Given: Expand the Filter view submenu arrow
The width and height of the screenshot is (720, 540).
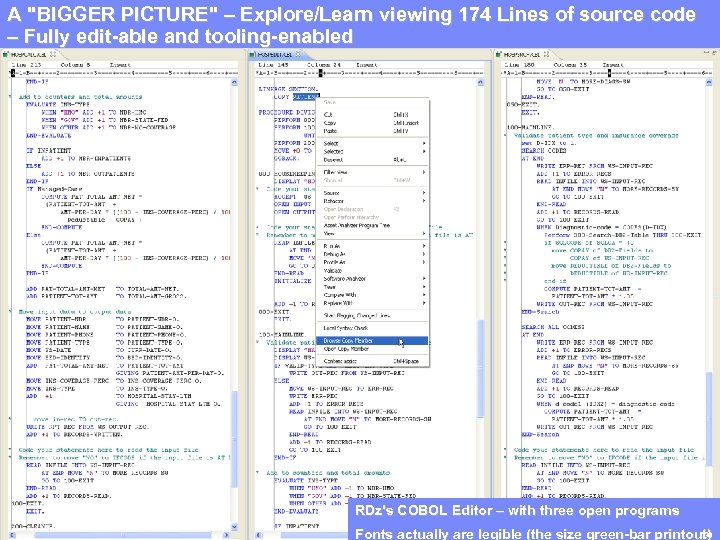Looking at the screenshot, I should pos(424,172).
